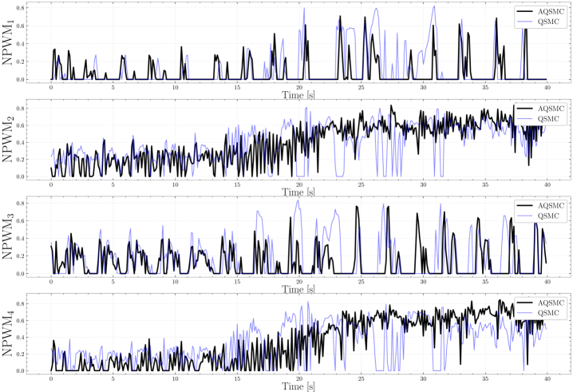Click the Time [s] label under NPWM4 plot
This screenshot has height=392, width=573.
pyautogui.click(x=298, y=386)
